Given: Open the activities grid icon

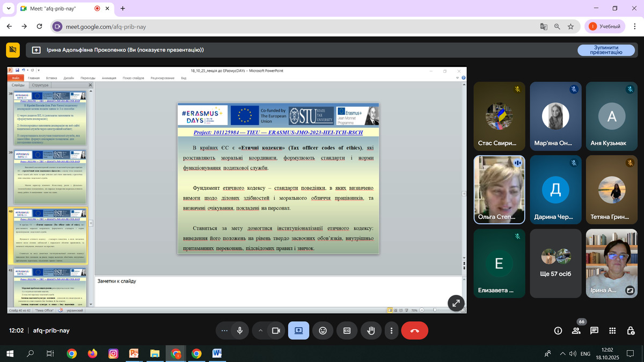Looking at the screenshot, I should coord(612,330).
